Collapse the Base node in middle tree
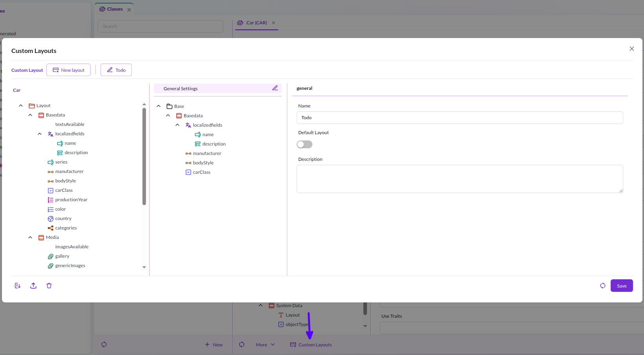 (x=159, y=106)
